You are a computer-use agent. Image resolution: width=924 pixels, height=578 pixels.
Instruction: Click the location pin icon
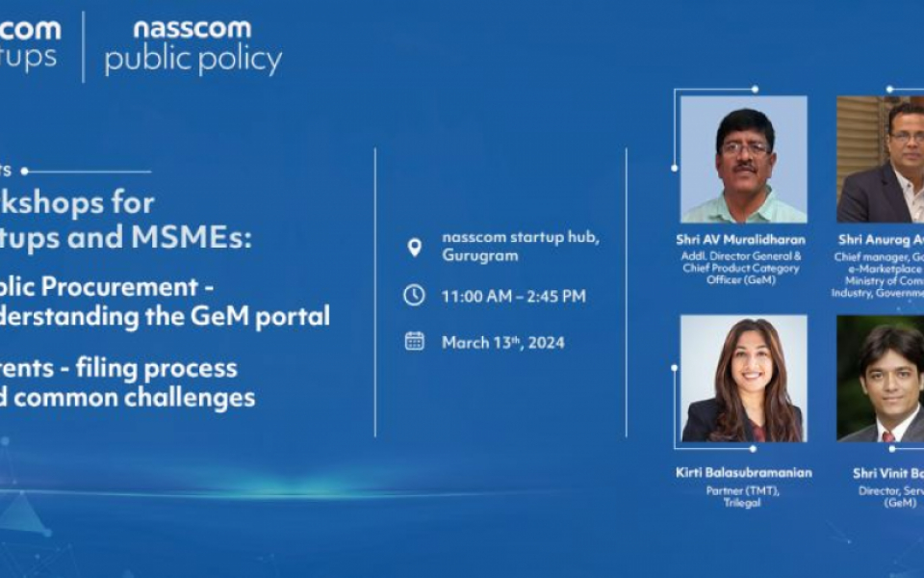click(414, 248)
